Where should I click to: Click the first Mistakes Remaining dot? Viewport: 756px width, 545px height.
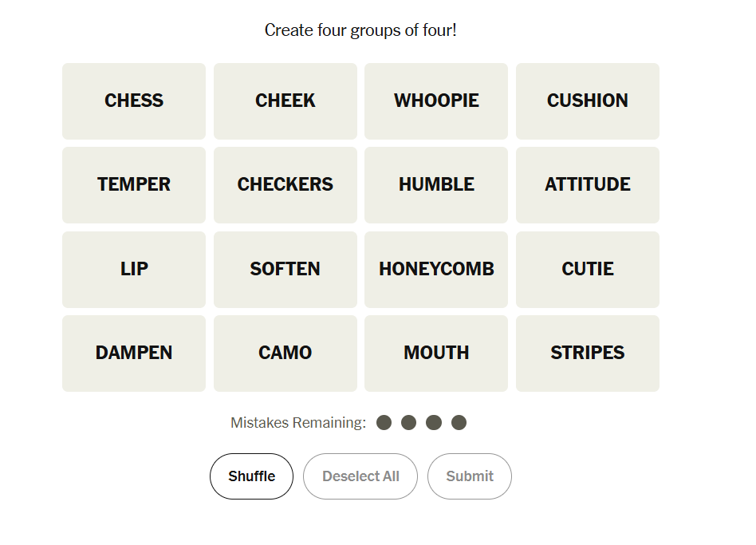coord(384,423)
